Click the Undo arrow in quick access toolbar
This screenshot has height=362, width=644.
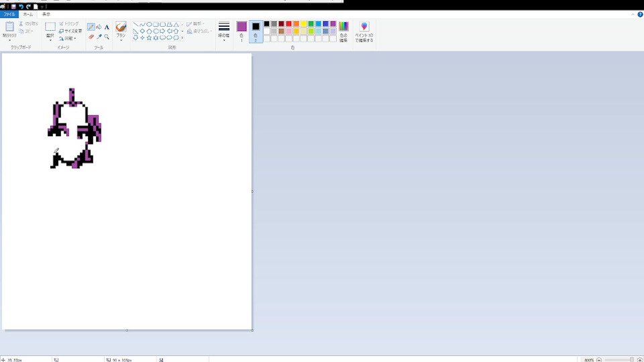21,7
